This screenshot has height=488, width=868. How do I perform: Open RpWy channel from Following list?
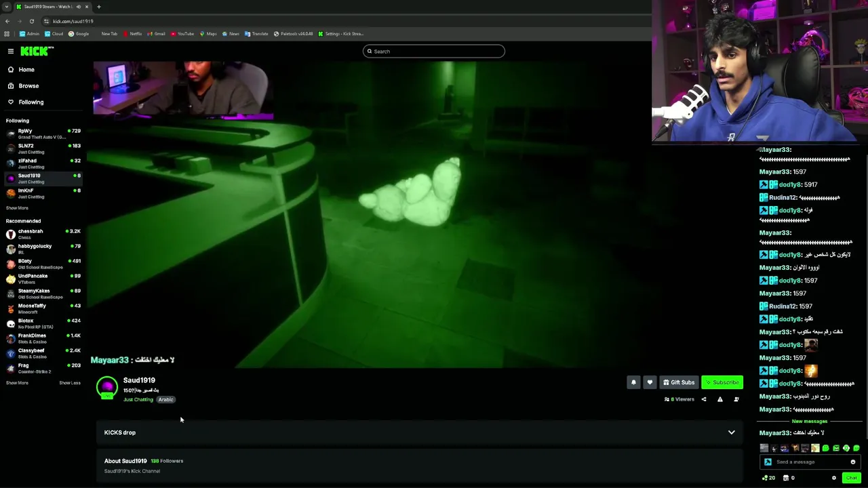coord(42,134)
